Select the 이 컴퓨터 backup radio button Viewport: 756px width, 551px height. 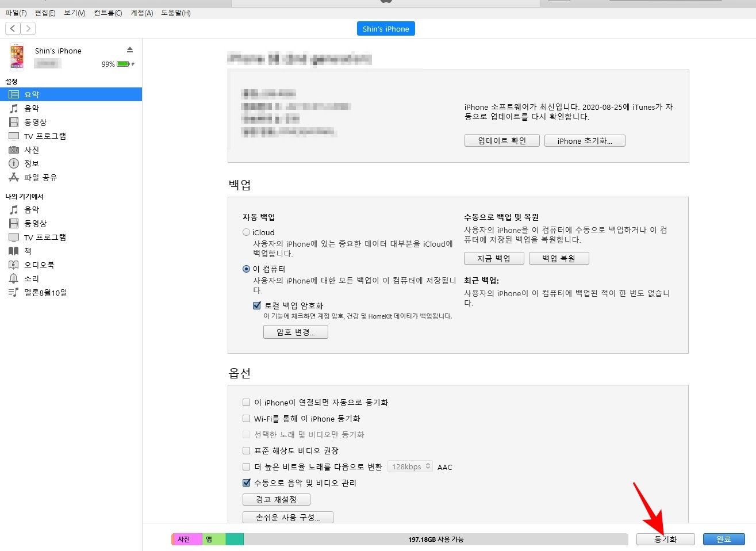pos(246,269)
